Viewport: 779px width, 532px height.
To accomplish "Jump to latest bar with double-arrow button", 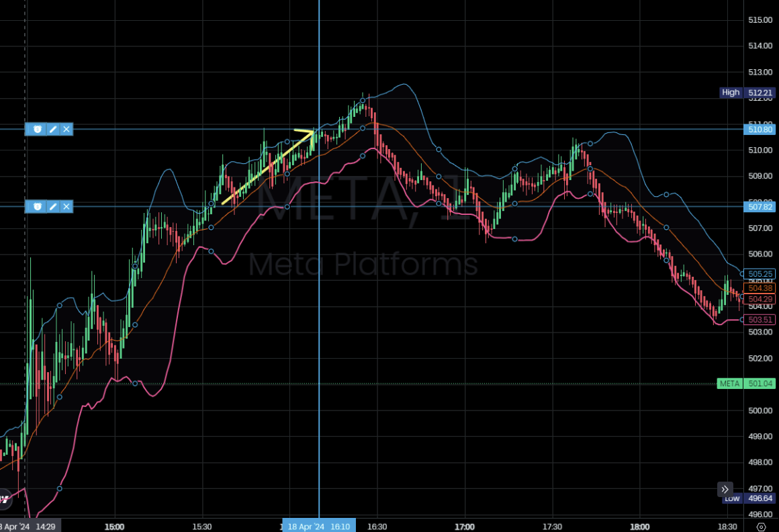I will pos(725,489).
